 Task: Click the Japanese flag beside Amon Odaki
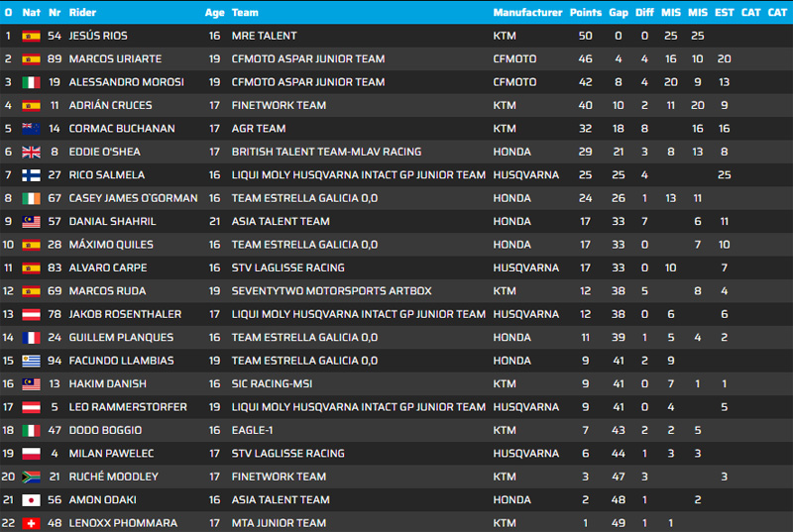click(31, 500)
